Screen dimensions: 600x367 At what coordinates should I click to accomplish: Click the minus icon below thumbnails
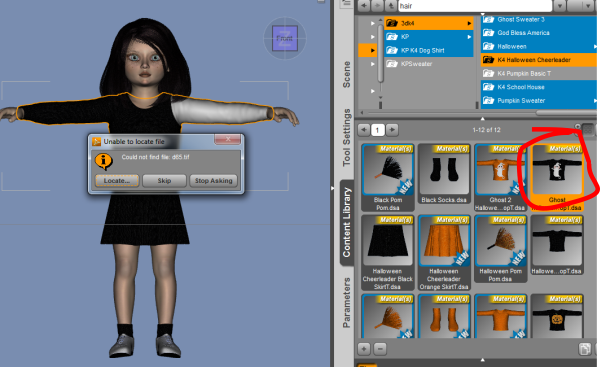(380, 349)
